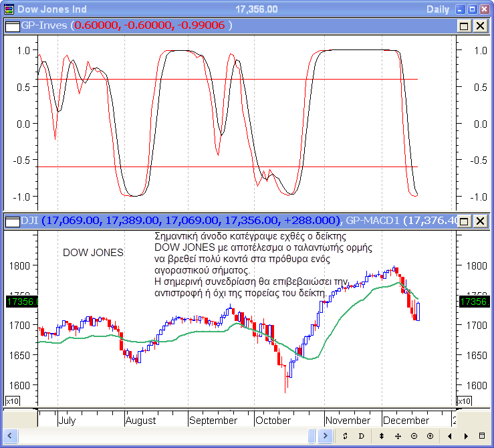Screen dimensions: 494x448
Task: Open the GP-Inves pane menu icon
Action: click(11, 25)
